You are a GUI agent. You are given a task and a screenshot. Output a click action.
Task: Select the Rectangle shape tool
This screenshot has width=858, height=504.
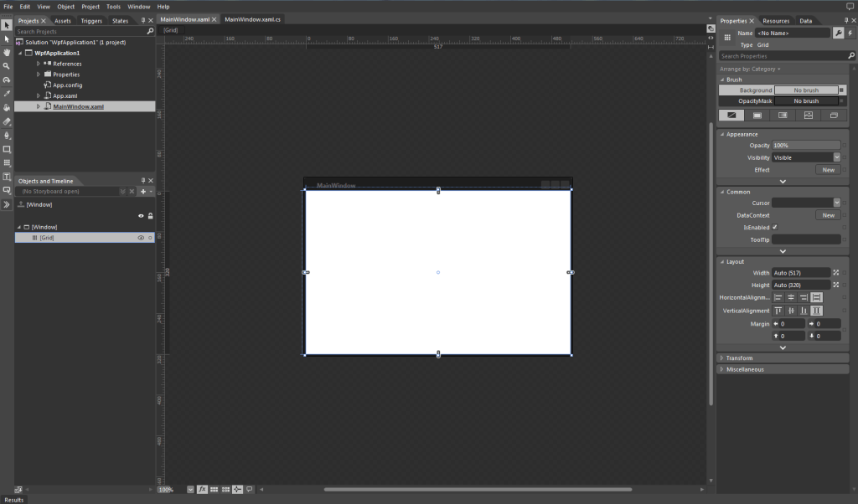pyautogui.click(x=7, y=149)
